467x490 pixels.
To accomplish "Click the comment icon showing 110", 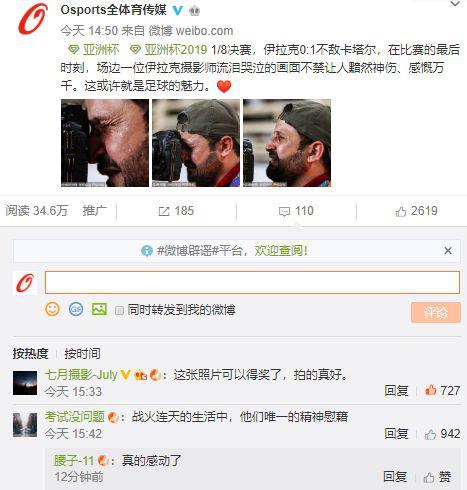I will [x=284, y=212].
